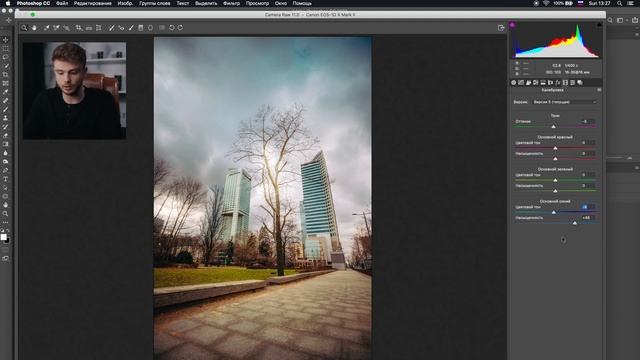Open macOS Spotlight search icon
Image resolution: width=640 pixels, height=360 pixels.
pos(619,3)
